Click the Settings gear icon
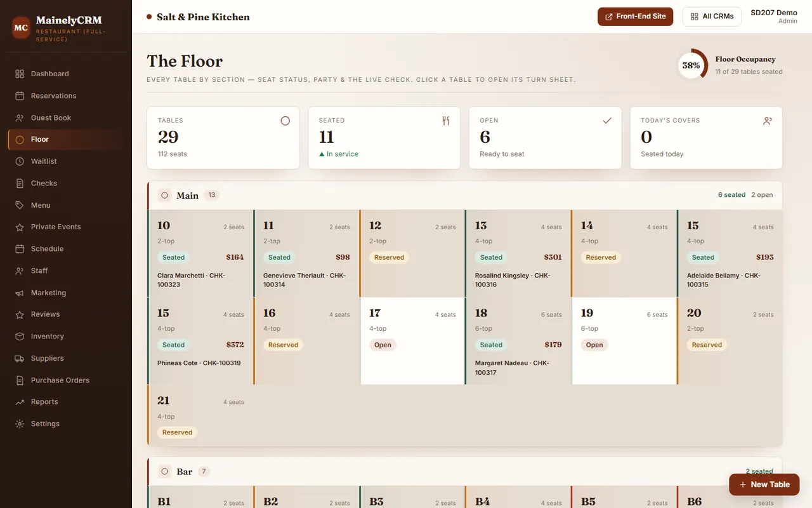This screenshot has height=508, width=812. pos(20,424)
